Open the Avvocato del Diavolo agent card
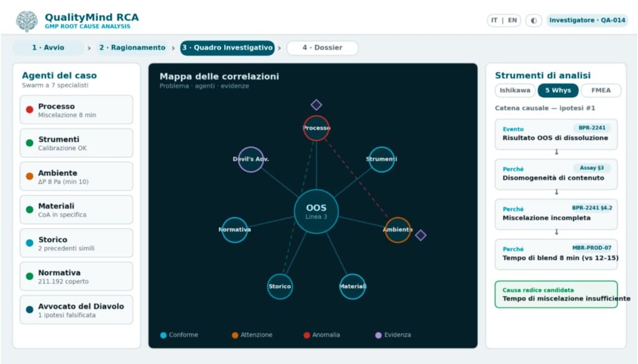This screenshot has width=638, height=364. pos(77,310)
